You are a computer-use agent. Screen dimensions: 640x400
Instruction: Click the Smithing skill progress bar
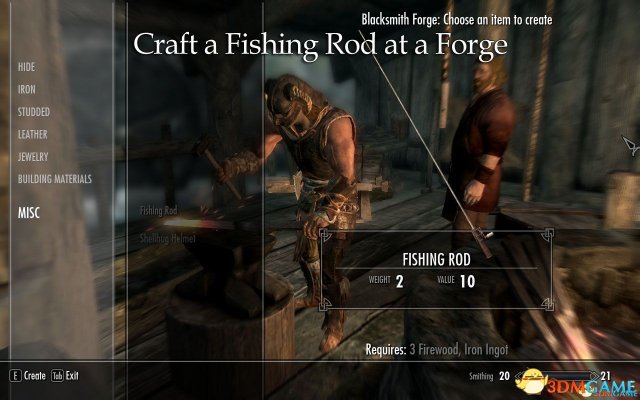click(x=556, y=376)
